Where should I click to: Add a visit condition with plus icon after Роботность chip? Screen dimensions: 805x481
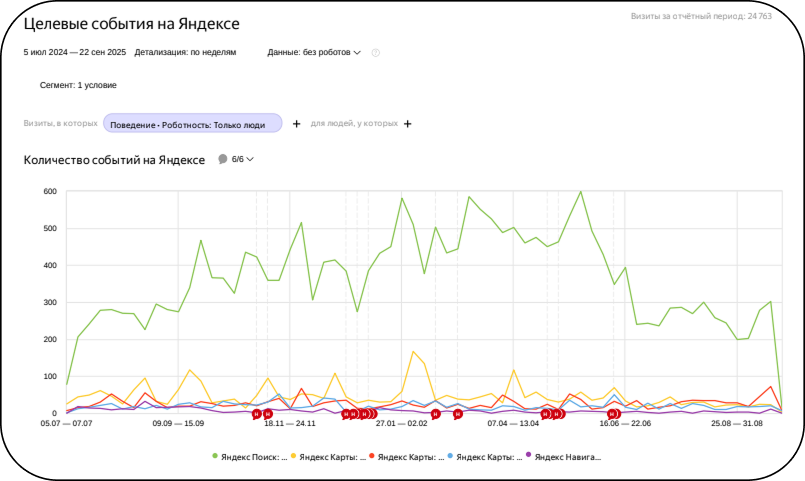(x=296, y=124)
